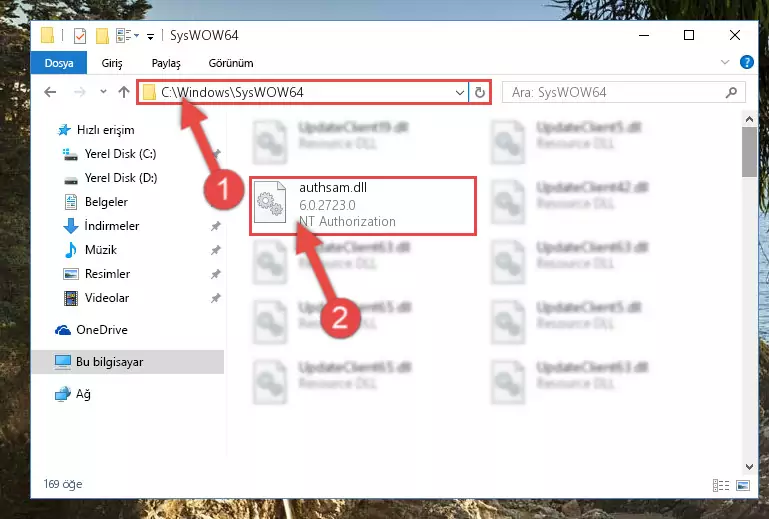Open Yerel Disk (D:) in sidebar
Image resolution: width=769 pixels, height=519 pixels.
point(121,178)
